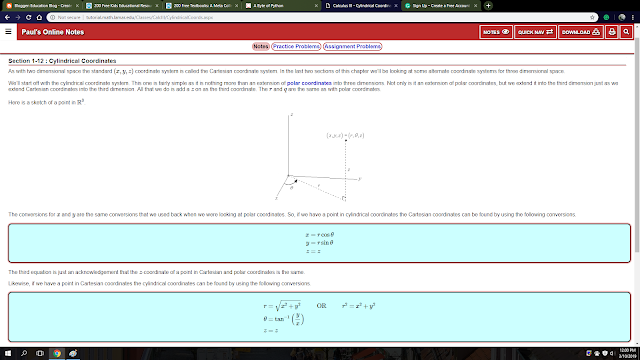Click the shield security icon in system tray

tap(604, 353)
